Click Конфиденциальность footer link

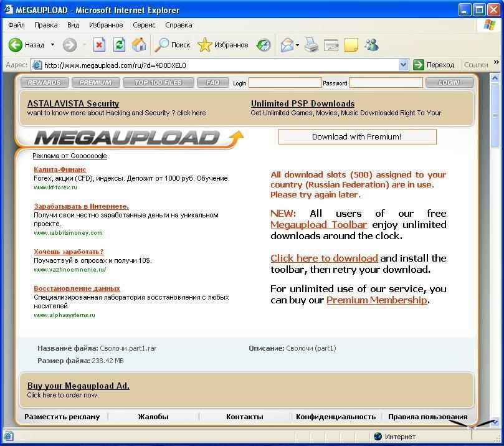[336, 417]
